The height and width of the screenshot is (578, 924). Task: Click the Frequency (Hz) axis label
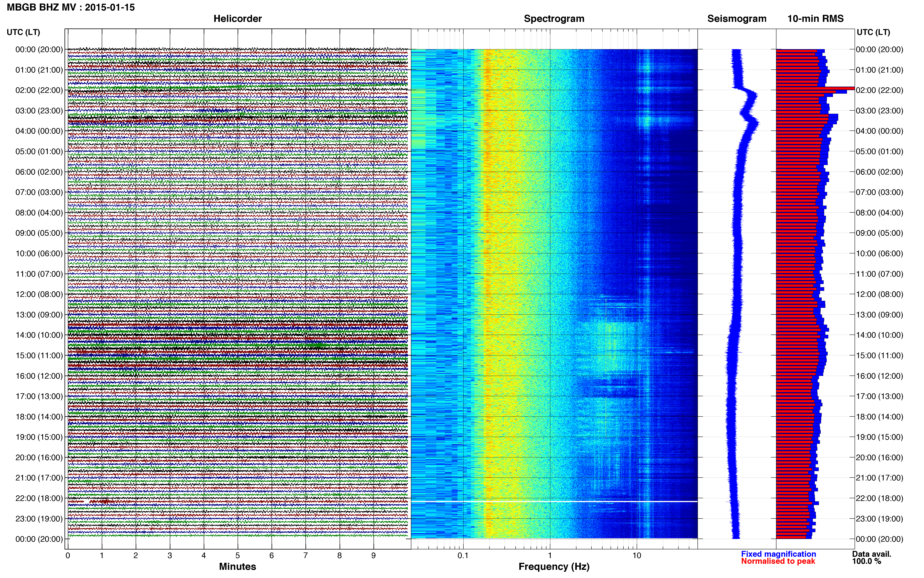click(x=554, y=566)
